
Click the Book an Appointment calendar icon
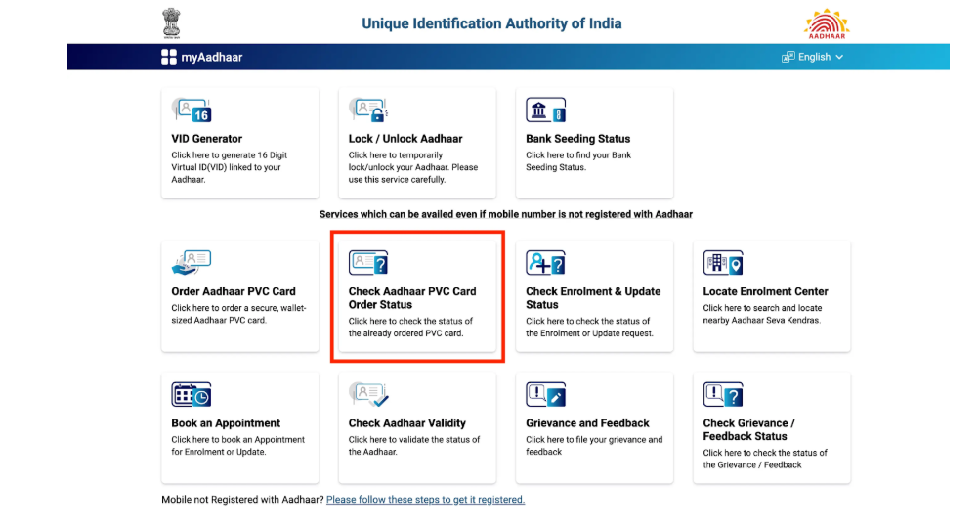pos(192,395)
